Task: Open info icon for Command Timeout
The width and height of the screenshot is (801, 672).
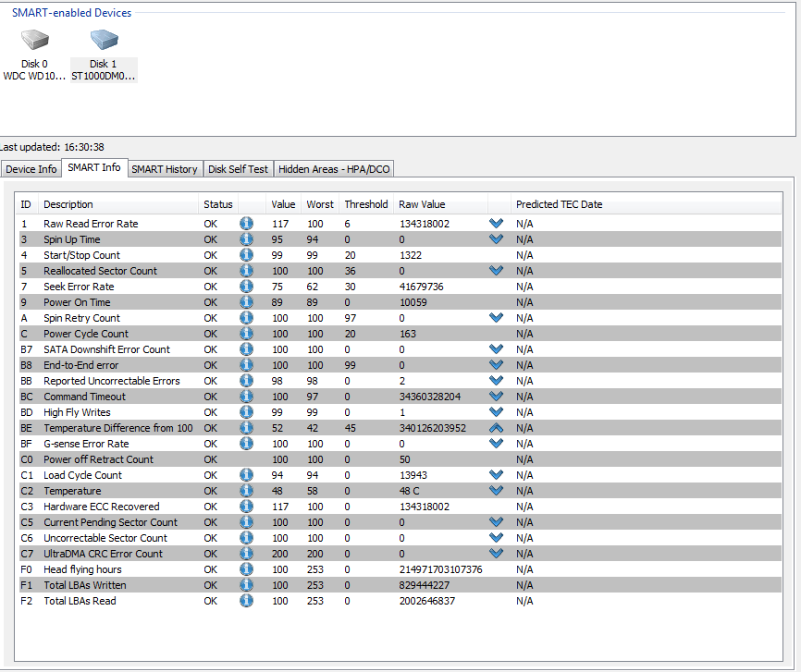Action: [x=246, y=397]
